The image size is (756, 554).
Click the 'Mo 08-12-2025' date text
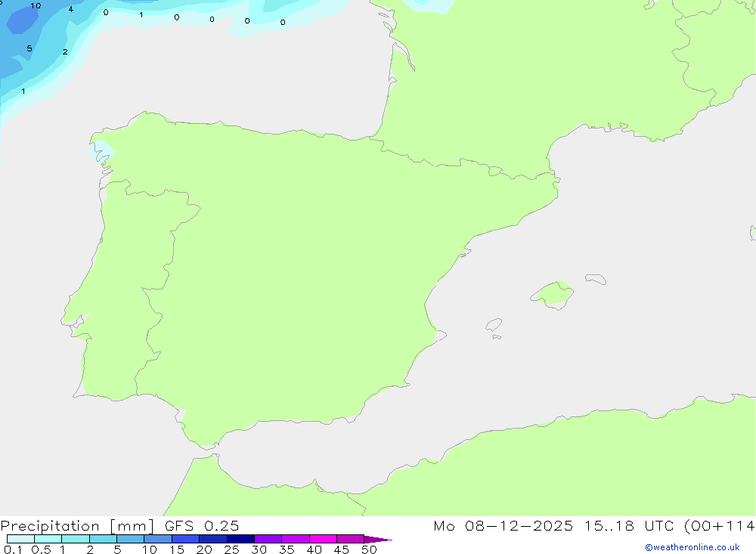click(503, 526)
